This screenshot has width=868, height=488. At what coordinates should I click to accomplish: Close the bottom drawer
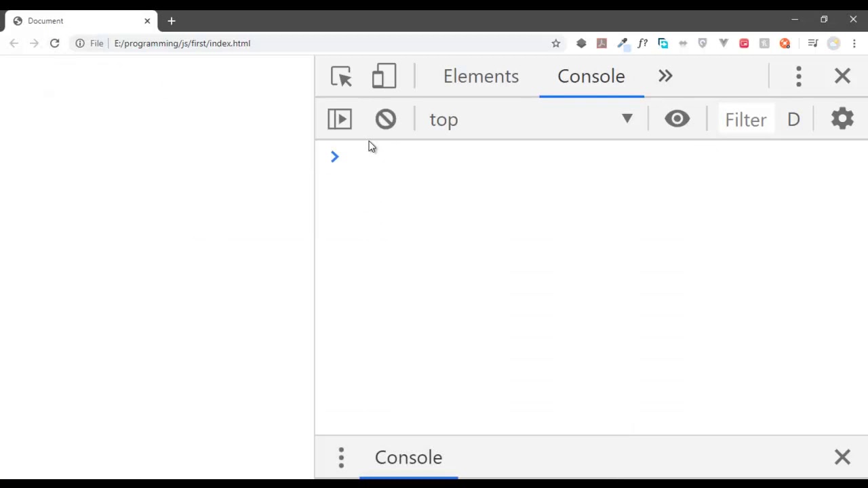pyautogui.click(x=842, y=457)
